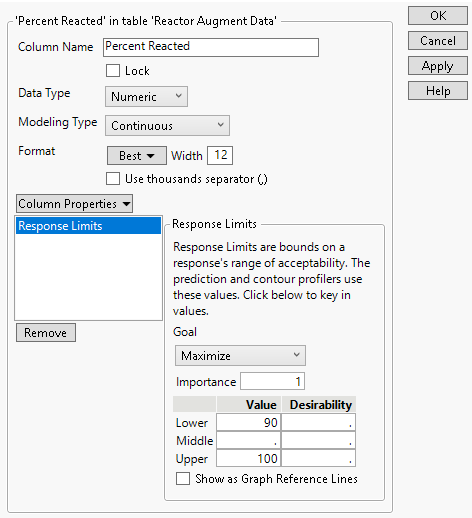Click the Data Type label

44,93
